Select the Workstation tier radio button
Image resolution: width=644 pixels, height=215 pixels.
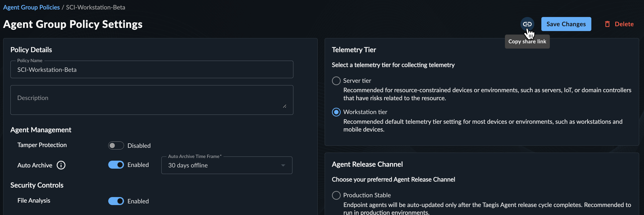click(x=336, y=112)
